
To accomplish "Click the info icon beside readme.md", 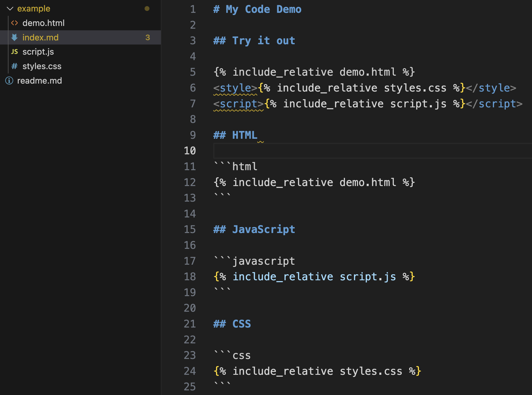I will click(x=9, y=81).
